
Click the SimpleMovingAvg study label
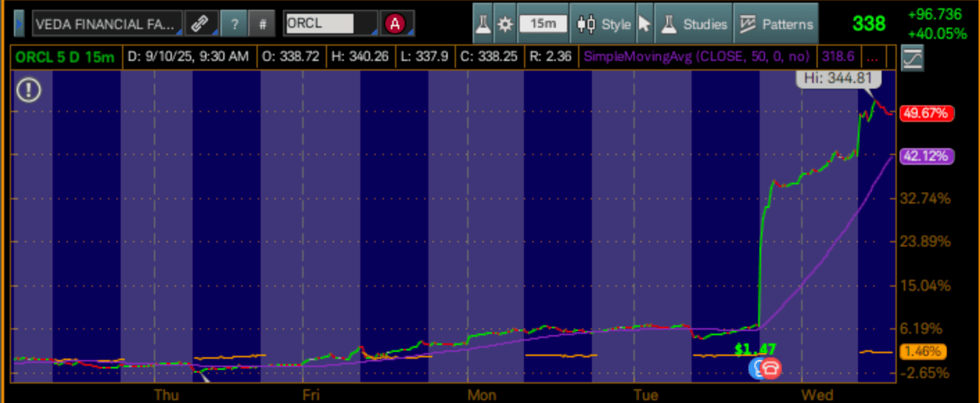pyautogui.click(x=699, y=56)
